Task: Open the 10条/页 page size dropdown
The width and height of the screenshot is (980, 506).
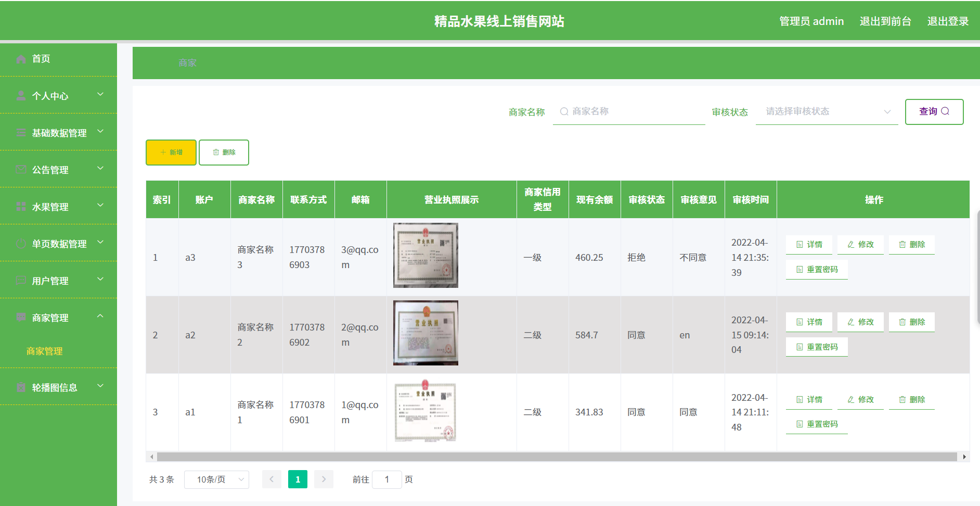Action: pos(216,479)
